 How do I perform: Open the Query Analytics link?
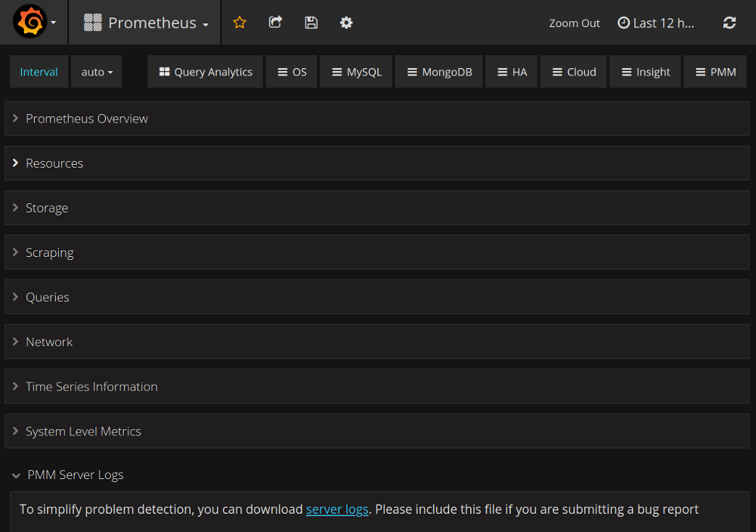pos(206,72)
